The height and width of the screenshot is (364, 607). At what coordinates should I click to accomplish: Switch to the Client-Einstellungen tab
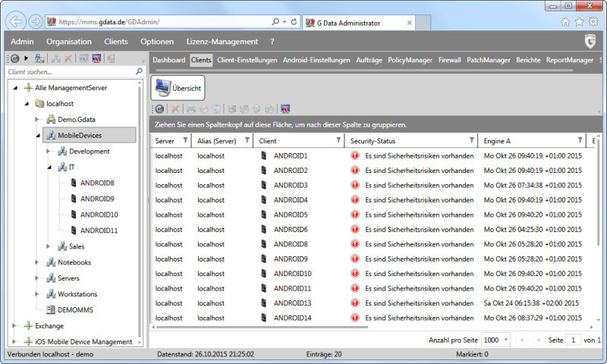tap(247, 60)
